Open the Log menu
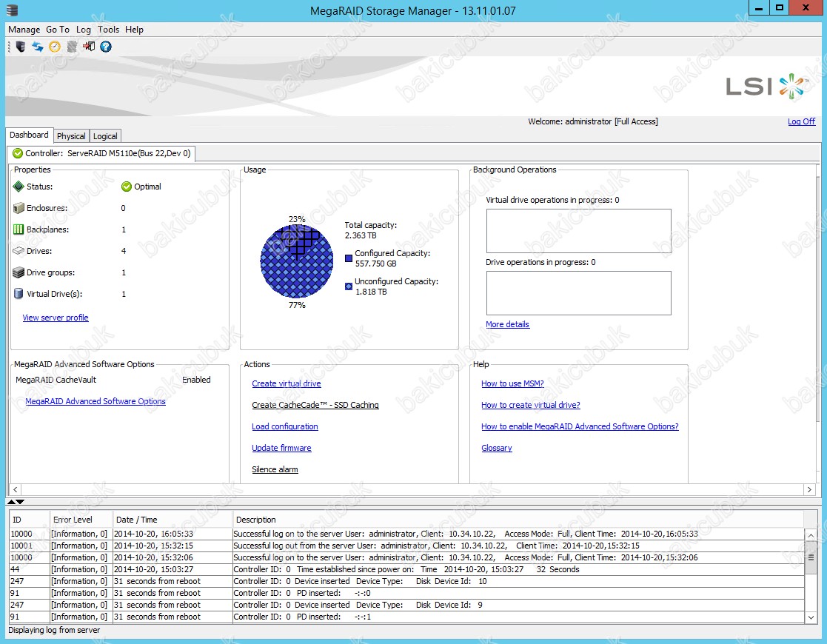 click(x=84, y=30)
